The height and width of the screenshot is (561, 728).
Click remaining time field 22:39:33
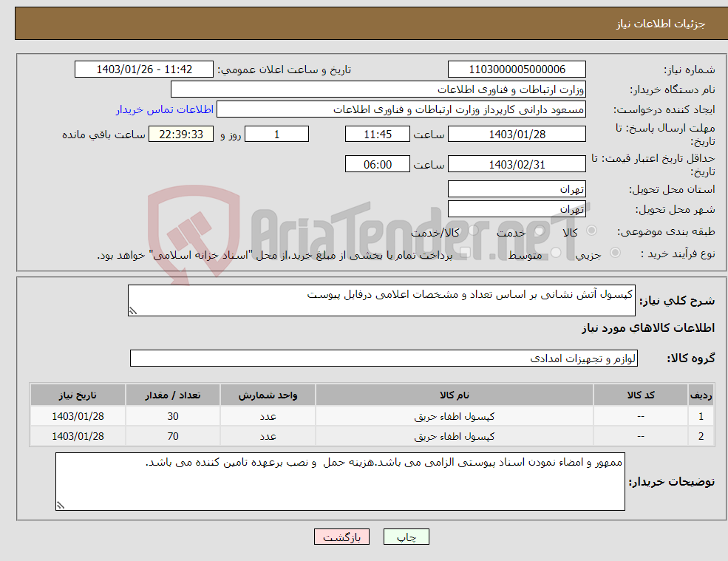tap(181, 135)
